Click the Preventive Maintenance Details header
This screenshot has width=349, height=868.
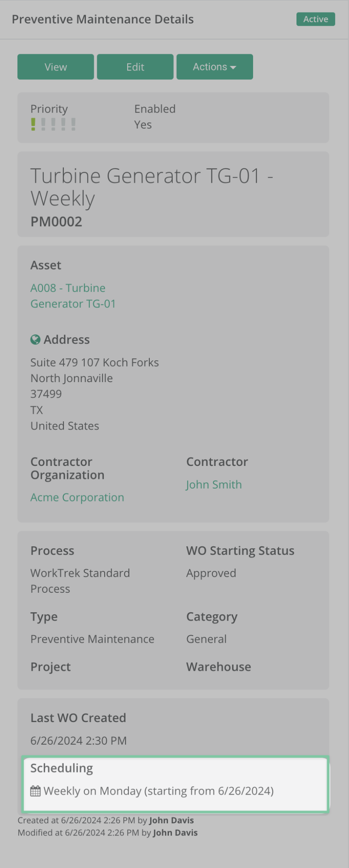103,19
